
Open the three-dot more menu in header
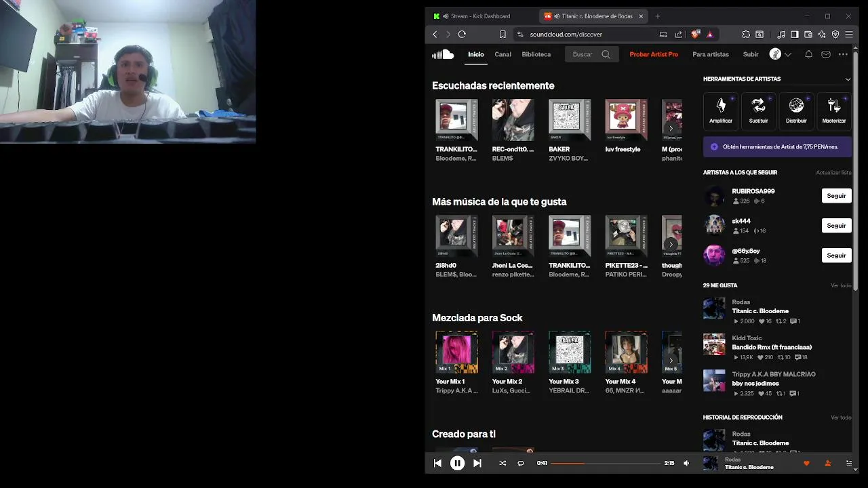[x=843, y=54]
